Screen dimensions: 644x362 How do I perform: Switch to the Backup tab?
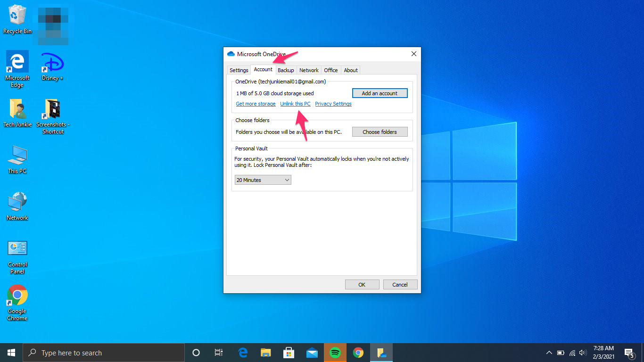click(x=286, y=70)
